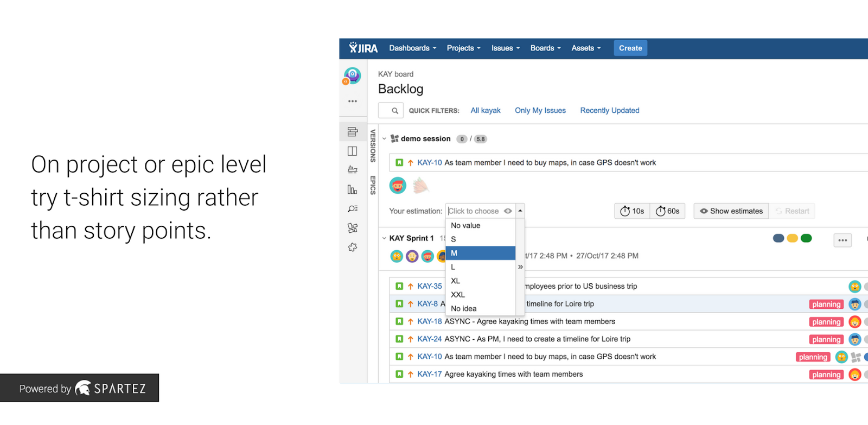Open the Issues search sidebar icon
The width and height of the screenshot is (868, 425).
353,208
